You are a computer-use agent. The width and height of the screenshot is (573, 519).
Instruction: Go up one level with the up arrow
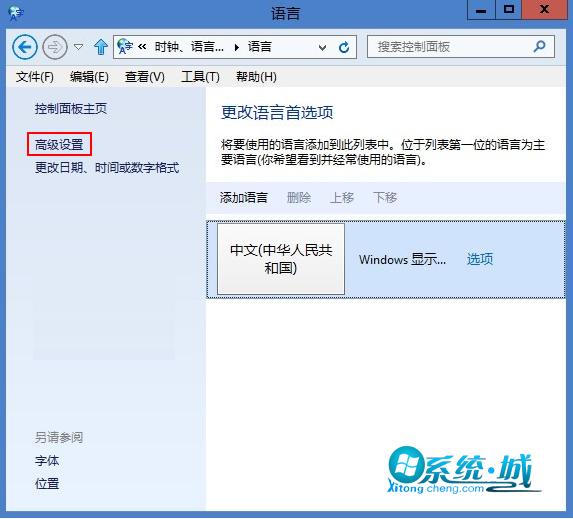(100, 47)
